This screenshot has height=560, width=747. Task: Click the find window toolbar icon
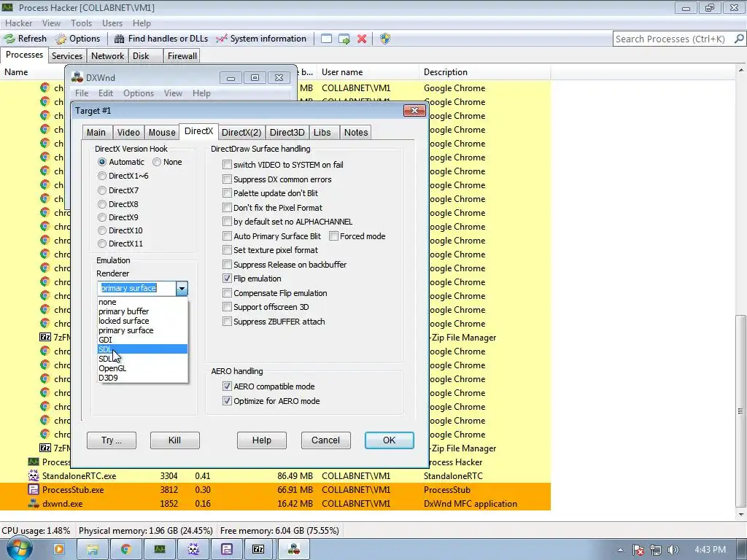coord(326,39)
